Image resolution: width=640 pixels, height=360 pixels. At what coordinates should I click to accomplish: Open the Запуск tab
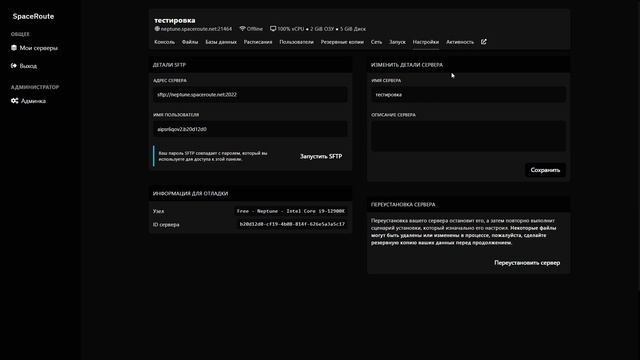[397, 42]
